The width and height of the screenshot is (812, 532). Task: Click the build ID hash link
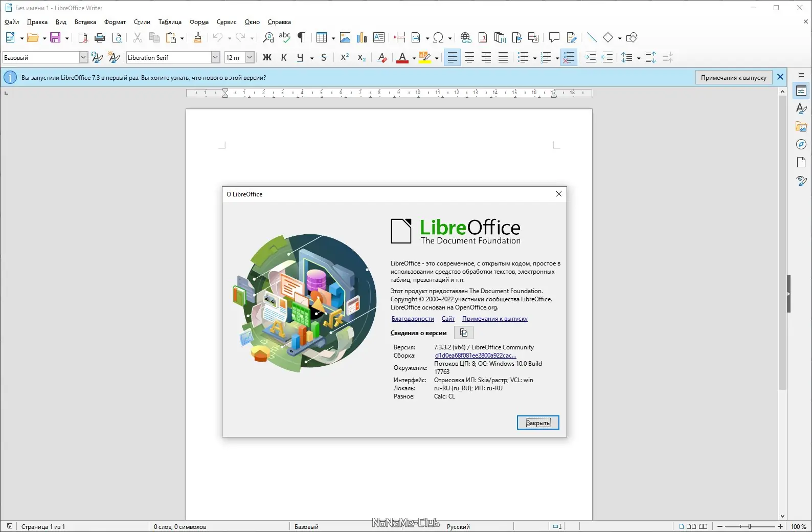[x=475, y=356]
